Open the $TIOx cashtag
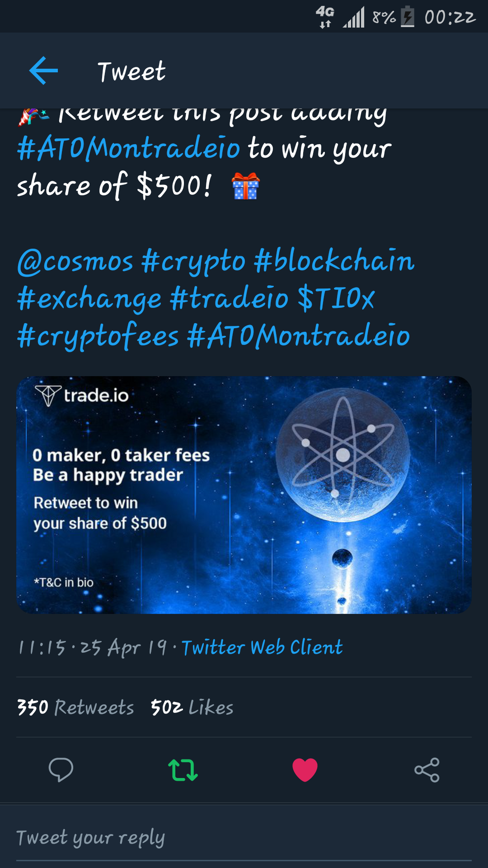 coord(336,298)
